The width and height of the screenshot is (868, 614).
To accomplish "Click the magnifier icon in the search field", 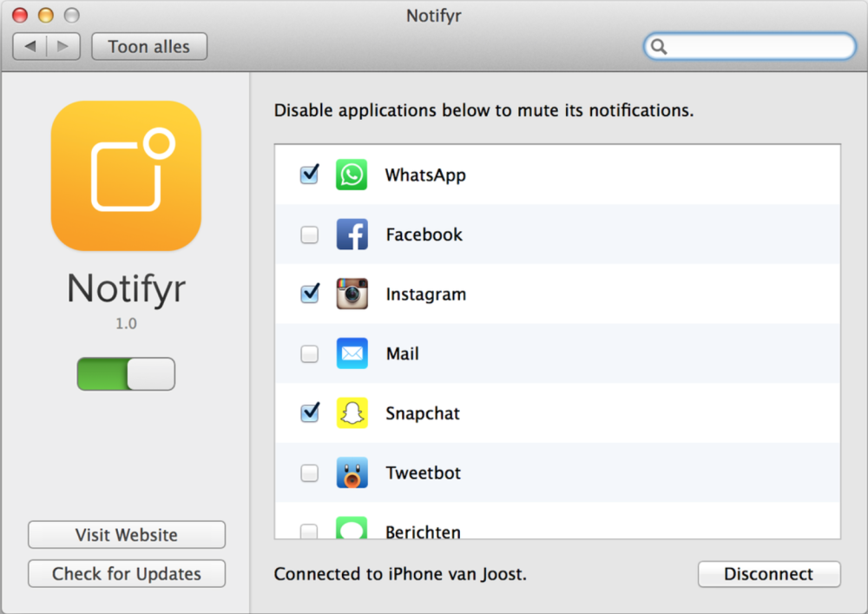I will (x=657, y=46).
